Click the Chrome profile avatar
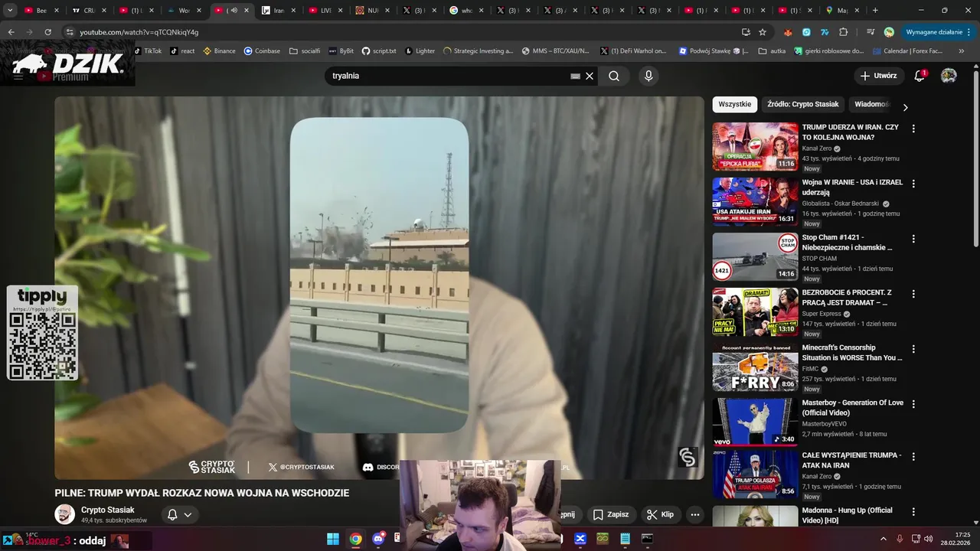The width and height of the screenshot is (980, 551). pyautogui.click(x=889, y=32)
